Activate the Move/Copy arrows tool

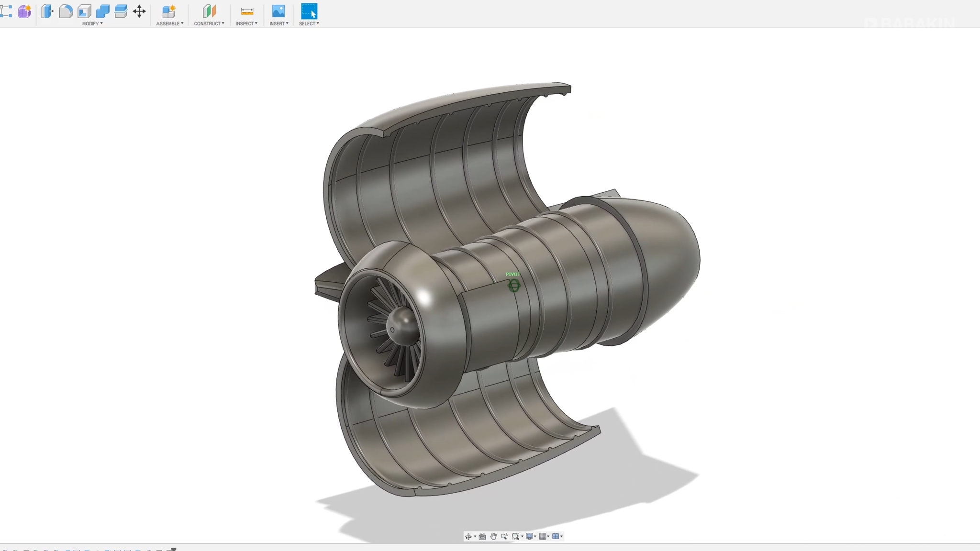[x=139, y=11]
